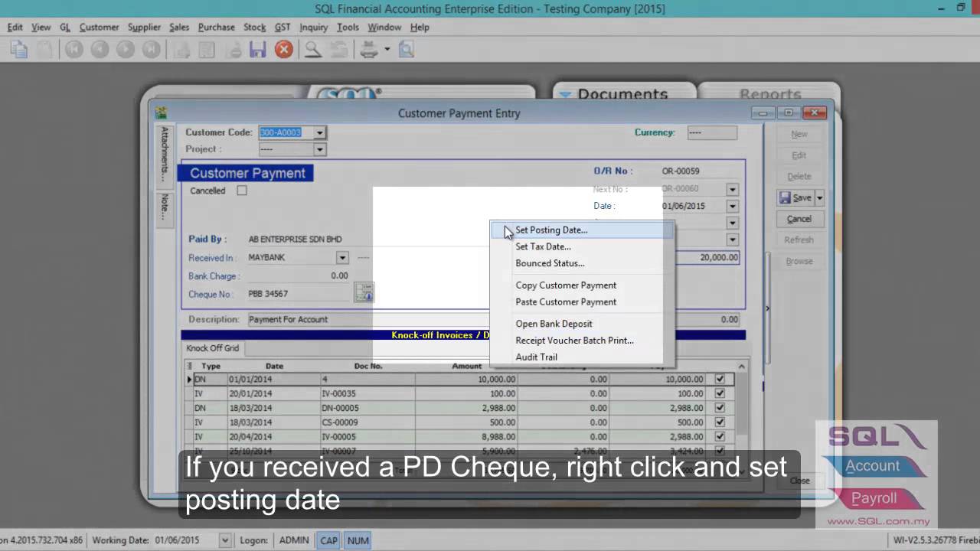Click the refresh toolbar icon beside search
This screenshot has width=980, height=551.
click(x=338, y=50)
